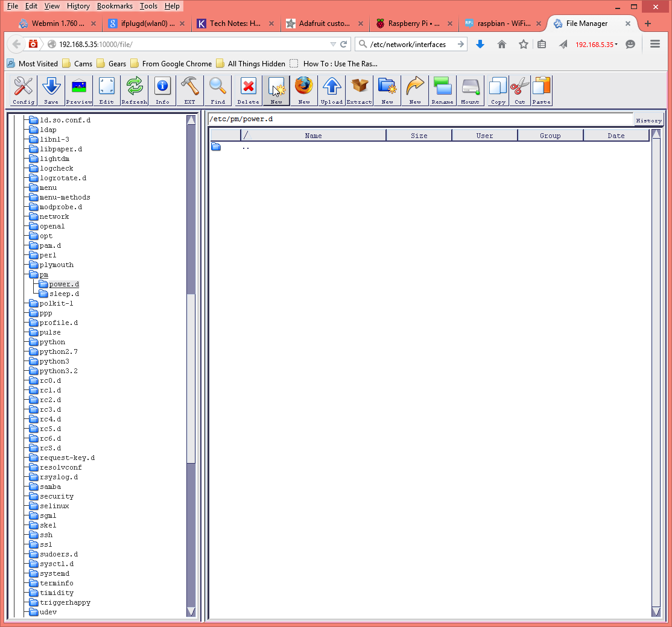
Task: Open History with the History button
Action: (648, 120)
